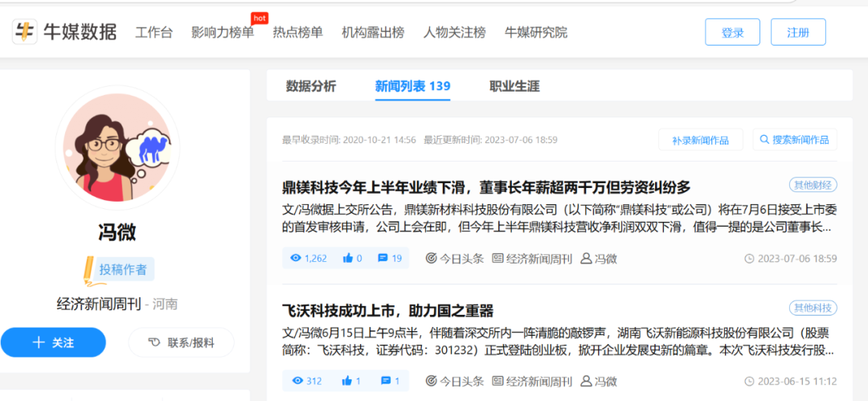This screenshot has height=401, width=868.
Task: Click the eye views icon showing 312
Action: tap(298, 380)
